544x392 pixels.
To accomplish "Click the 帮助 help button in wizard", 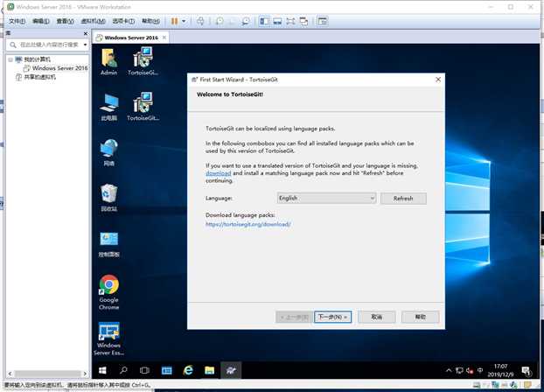I will [x=420, y=317].
